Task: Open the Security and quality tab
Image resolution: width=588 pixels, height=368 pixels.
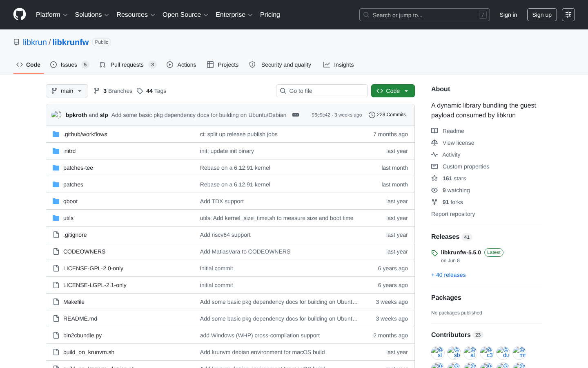Action: [280, 65]
